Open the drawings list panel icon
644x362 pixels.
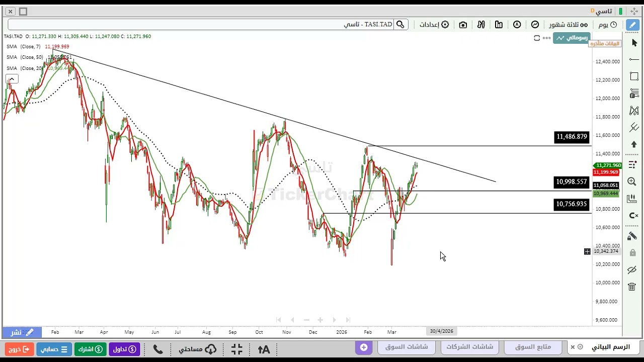click(x=632, y=164)
